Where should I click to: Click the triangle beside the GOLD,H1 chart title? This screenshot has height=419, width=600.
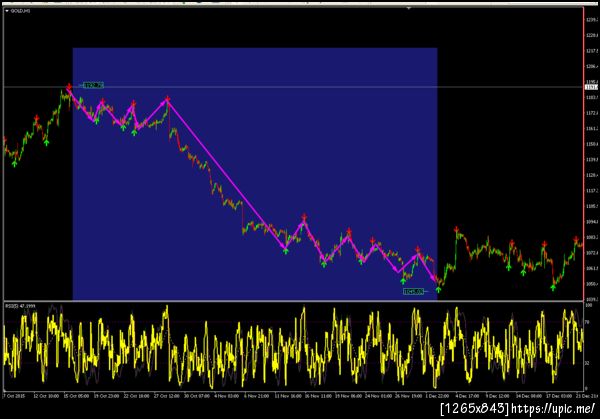tap(7, 11)
